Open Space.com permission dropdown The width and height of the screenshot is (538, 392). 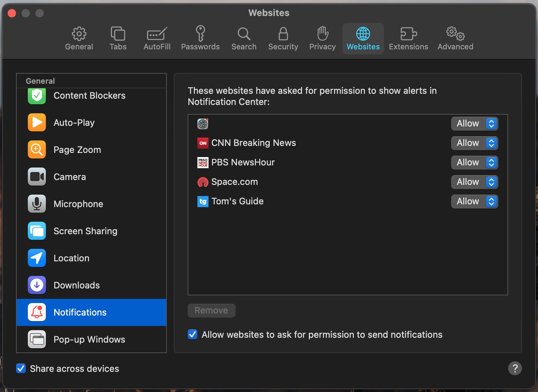(474, 182)
